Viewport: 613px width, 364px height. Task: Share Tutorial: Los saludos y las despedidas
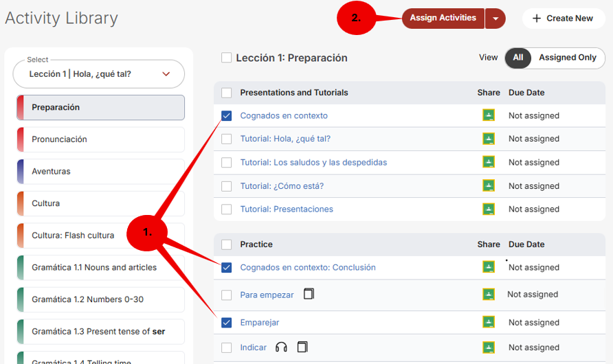click(x=489, y=162)
